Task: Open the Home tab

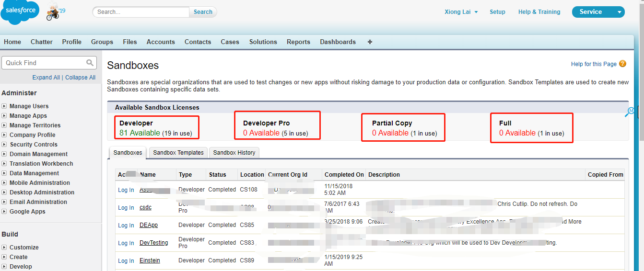Action: 12,42
